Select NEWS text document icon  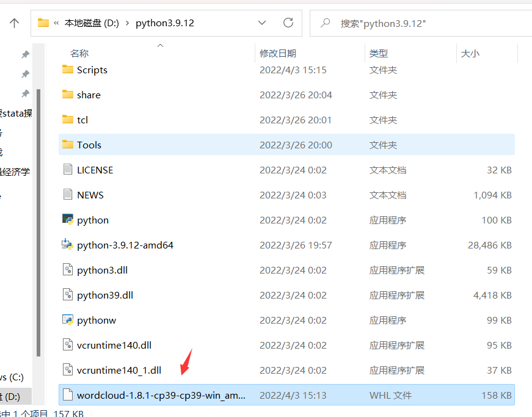pyautogui.click(x=68, y=194)
